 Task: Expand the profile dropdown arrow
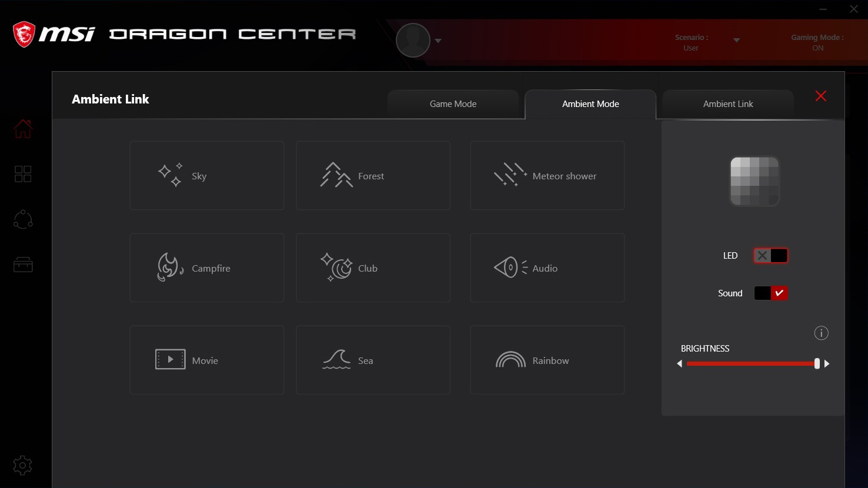click(x=438, y=41)
